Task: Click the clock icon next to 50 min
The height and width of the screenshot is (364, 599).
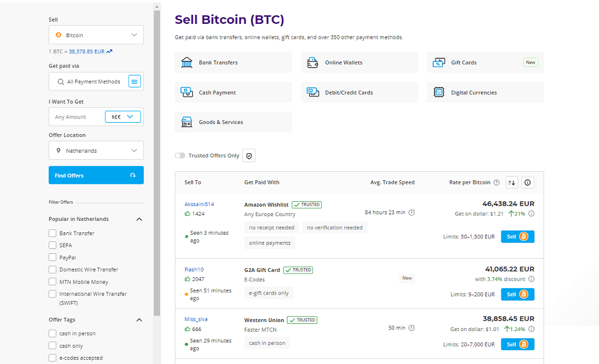Action: pyautogui.click(x=412, y=327)
